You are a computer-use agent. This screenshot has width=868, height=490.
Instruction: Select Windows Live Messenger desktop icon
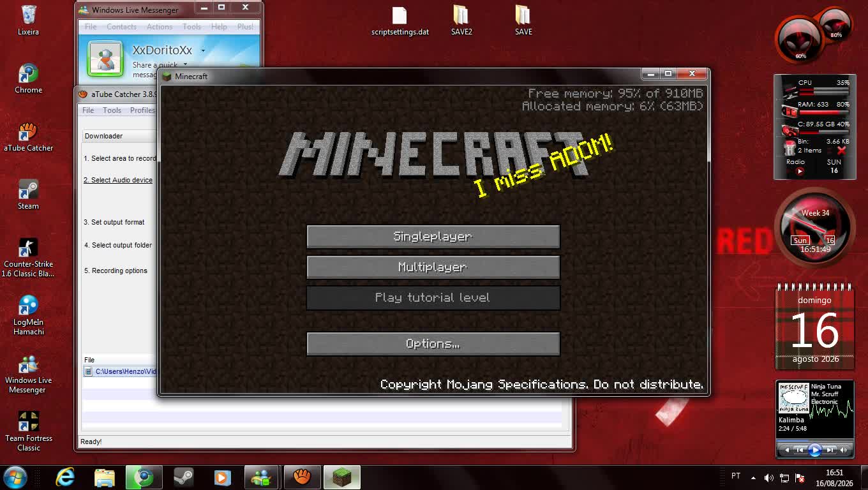[x=28, y=374]
